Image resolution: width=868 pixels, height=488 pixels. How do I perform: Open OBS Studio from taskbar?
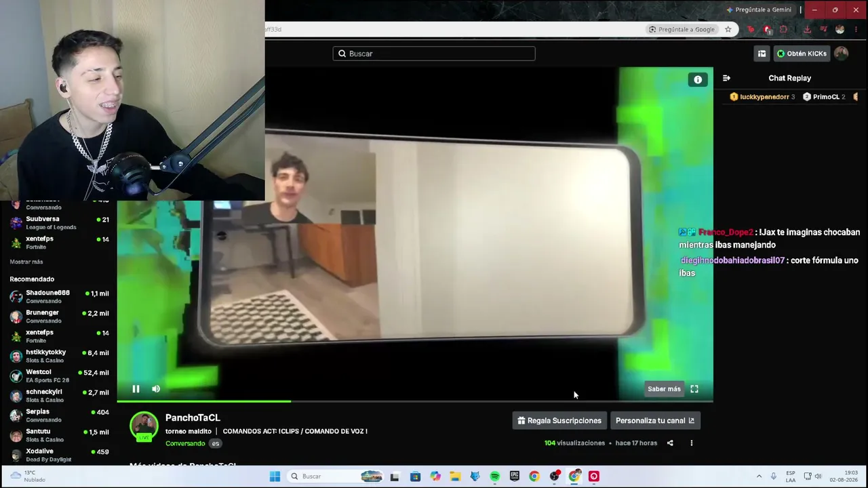pyautogui.click(x=554, y=476)
